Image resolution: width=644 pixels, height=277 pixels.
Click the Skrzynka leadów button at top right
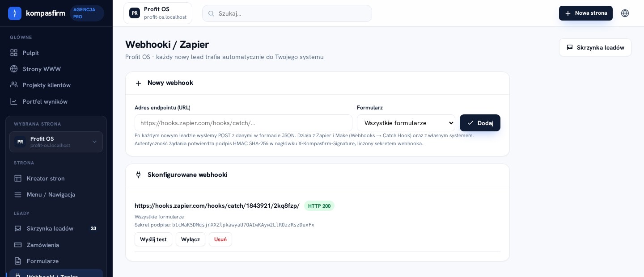tap(595, 47)
